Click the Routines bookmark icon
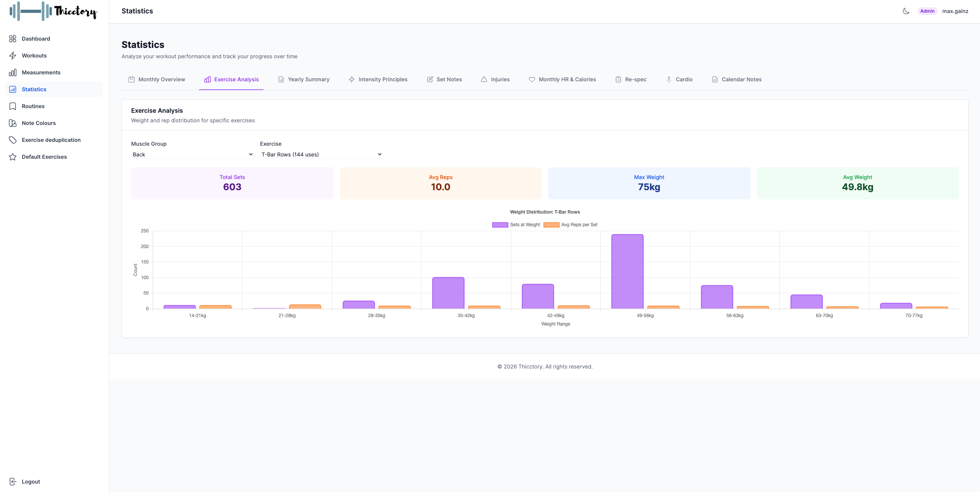This screenshot has width=980, height=492. (13, 106)
